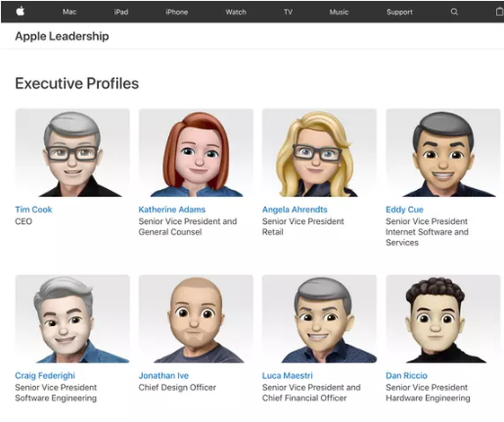The width and height of the screenshot is (504, 422).
Task: Click the 'Chief Design Officer' text
Action: [x=177, y=387]
